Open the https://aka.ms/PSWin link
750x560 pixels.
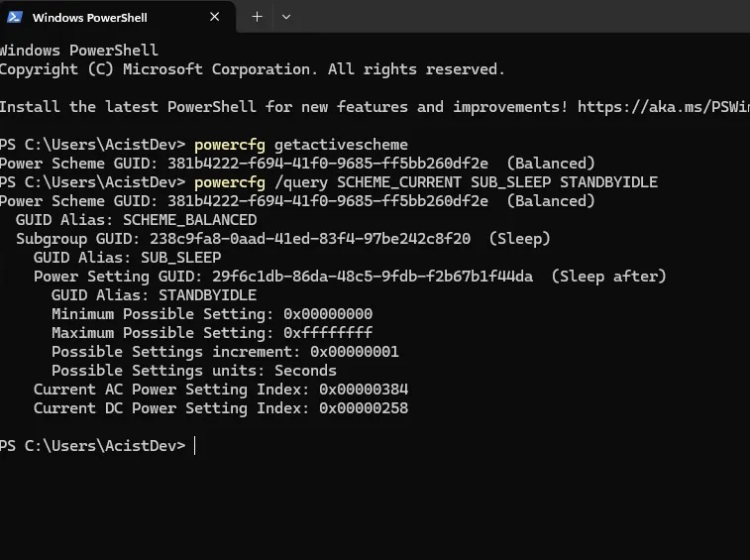[x=664, y=107]
